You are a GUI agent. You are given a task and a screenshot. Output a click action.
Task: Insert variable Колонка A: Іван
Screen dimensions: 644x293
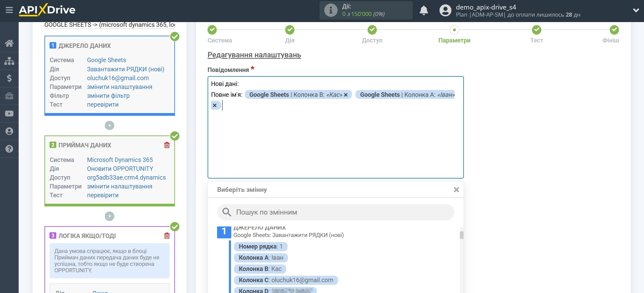[x=261, y=258]
